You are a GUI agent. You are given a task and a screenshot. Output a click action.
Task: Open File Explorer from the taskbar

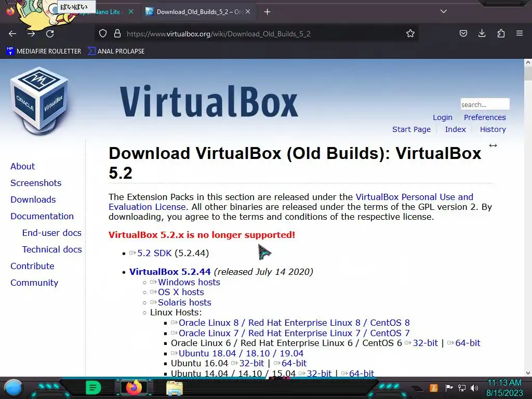[175, 389]
